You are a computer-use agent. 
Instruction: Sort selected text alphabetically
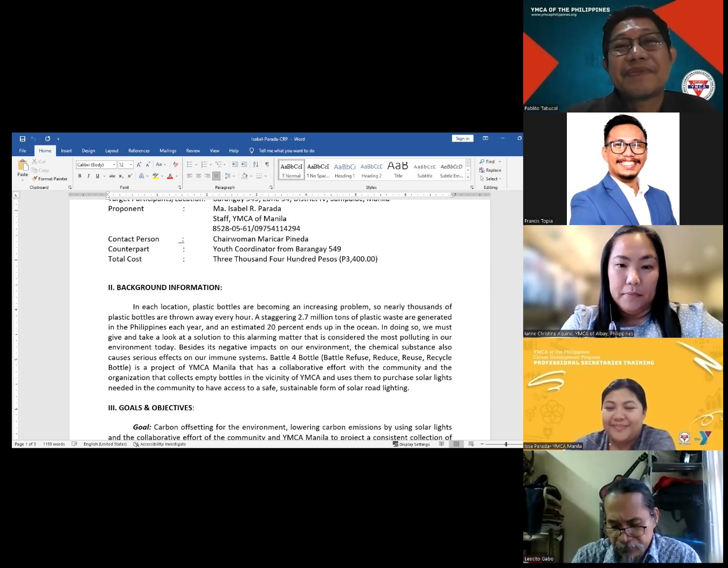[255, 165]
